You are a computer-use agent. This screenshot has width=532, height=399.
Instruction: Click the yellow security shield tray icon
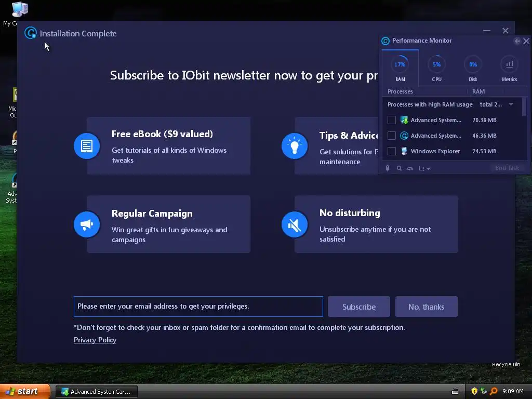(x=474, y=391)
